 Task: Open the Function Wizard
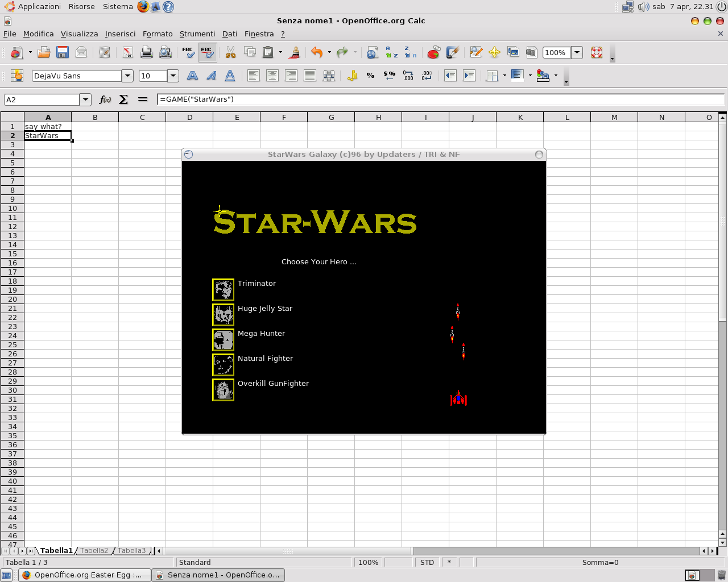(105, 99)
